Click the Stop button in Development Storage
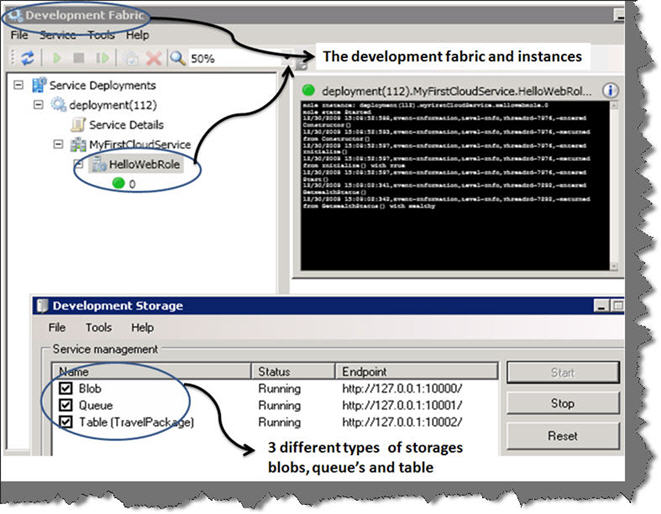661x514 pixels. click(563, 404)
